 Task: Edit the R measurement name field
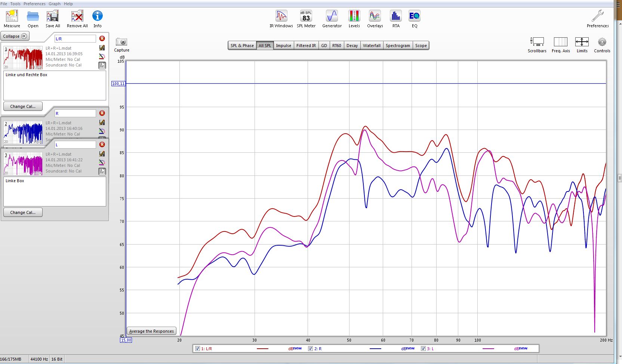[75, 113]
